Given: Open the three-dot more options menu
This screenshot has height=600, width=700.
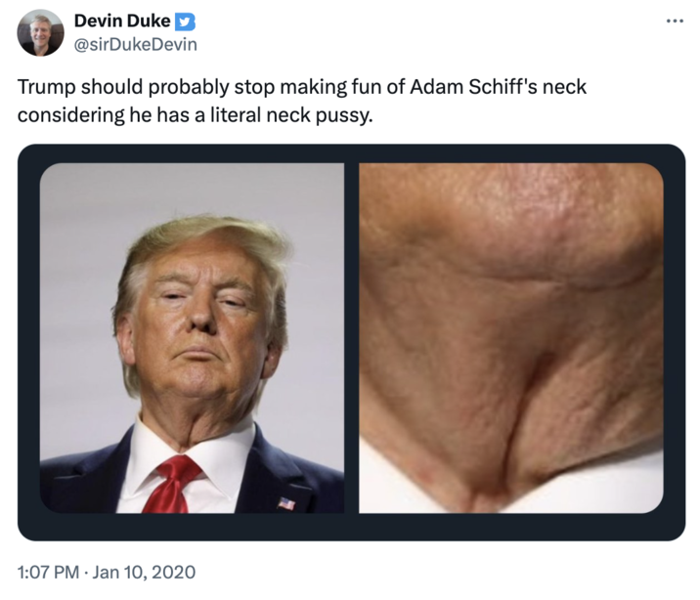Looking at the screenshot, I should (675, 21).
